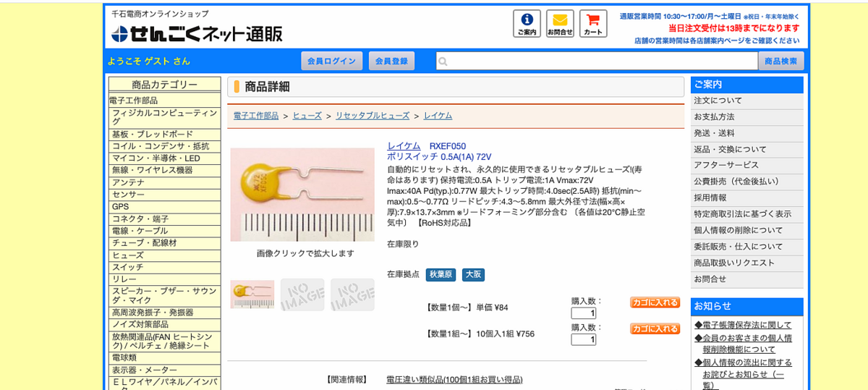Open 発送・送料 guide link
Screen dimensions: 868x390
pos(746,133)
